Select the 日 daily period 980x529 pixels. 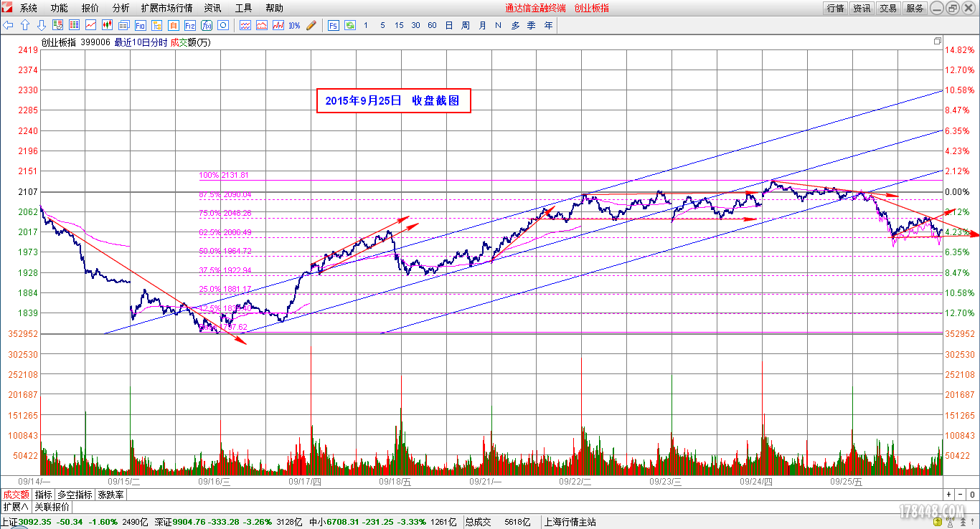point(449,25)
